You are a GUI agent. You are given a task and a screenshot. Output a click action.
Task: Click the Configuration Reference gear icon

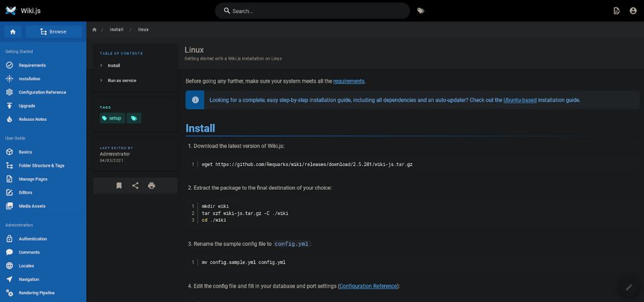pyautogui.click(x=9, y=92)
